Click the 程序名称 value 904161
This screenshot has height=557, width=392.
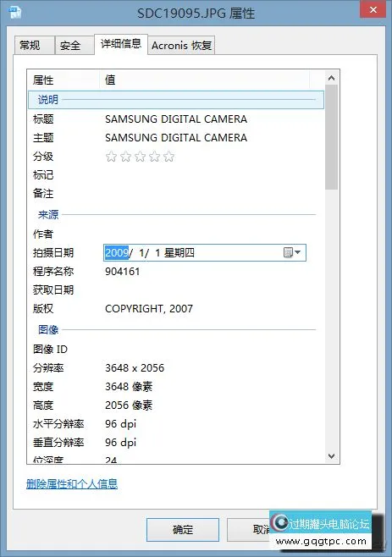tap(122, 272)
